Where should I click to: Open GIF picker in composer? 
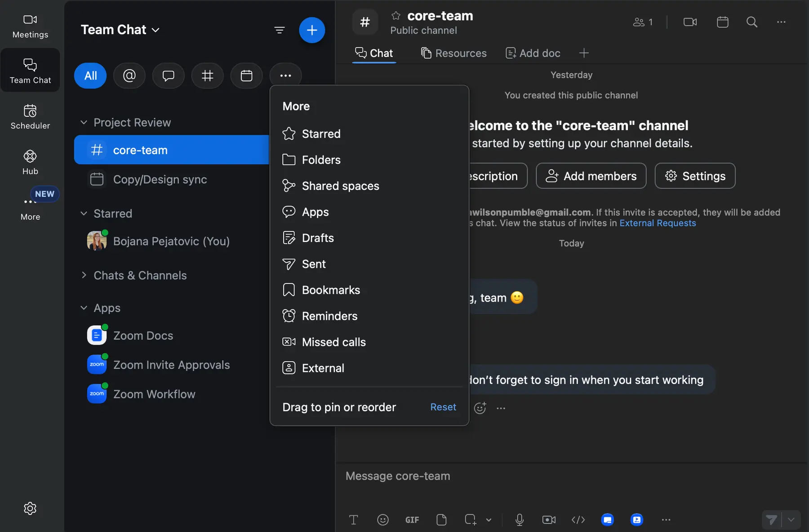tap(412, 520)
